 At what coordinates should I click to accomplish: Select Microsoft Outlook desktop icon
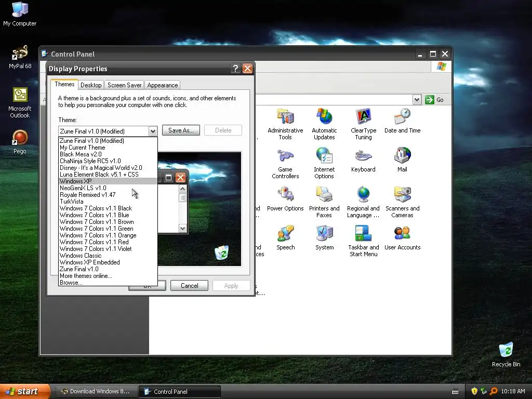(20, 103)
